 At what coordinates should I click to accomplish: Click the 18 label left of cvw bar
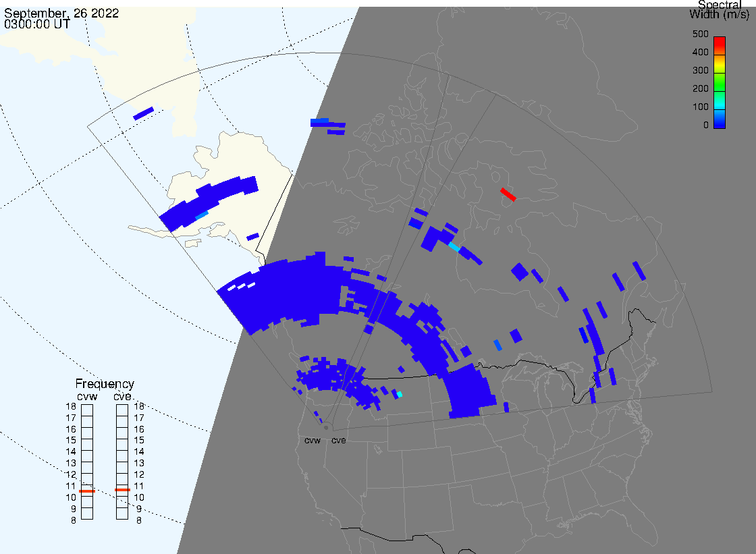click(x=71, y=406)
